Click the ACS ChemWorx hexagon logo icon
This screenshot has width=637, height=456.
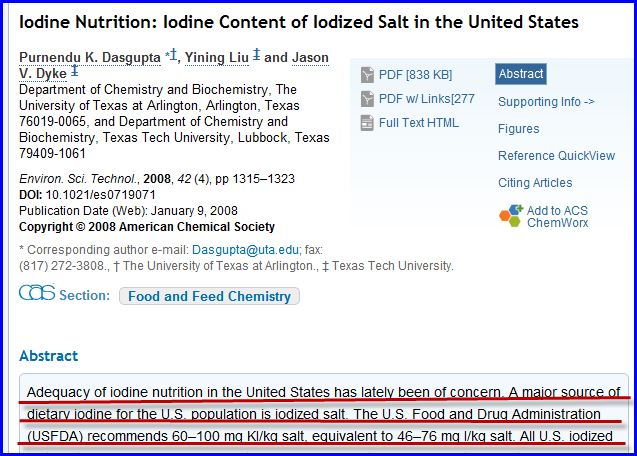tap(510, 216)
